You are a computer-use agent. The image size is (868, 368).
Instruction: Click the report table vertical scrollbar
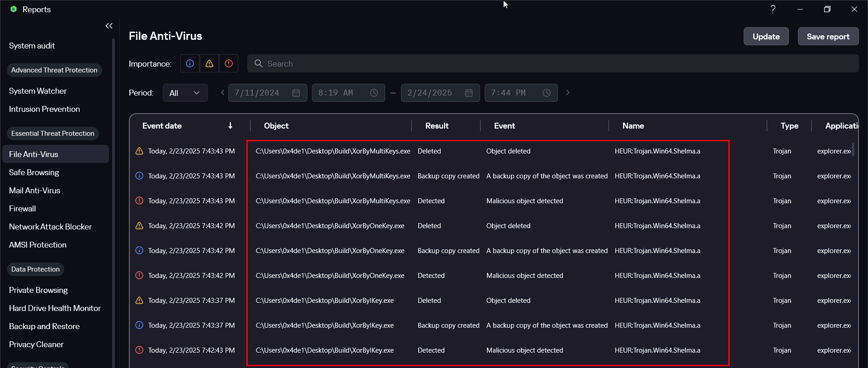click(x=853, y=149)
